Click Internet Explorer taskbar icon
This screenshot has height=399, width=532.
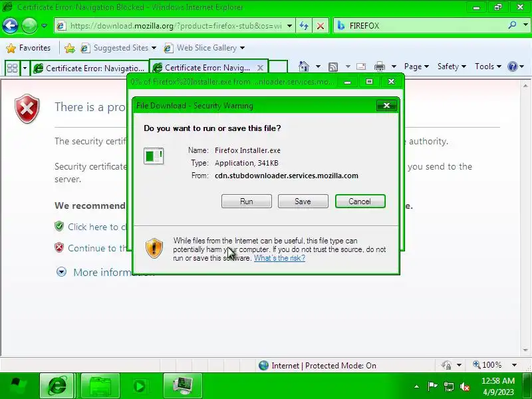point(57,386)
